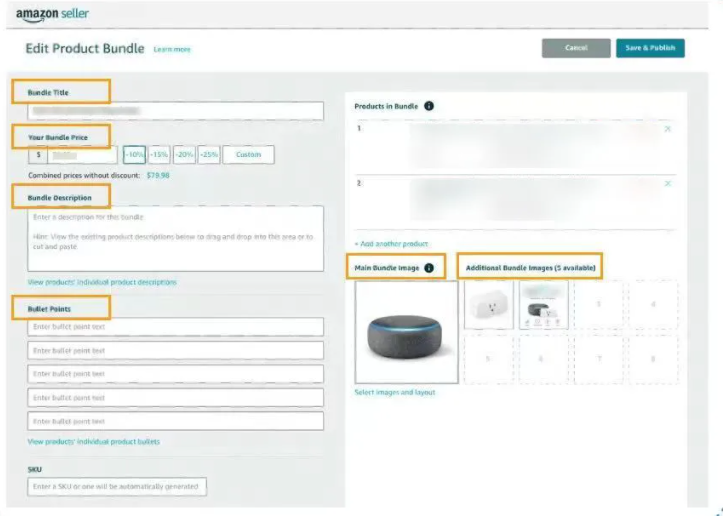Screen dimensions: 725x520
Task: Focus the SKU input field
Action: coord(118,487)
